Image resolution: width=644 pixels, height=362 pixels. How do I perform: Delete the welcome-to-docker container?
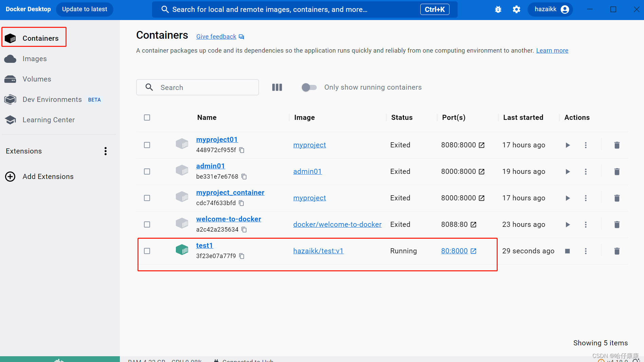617,224
